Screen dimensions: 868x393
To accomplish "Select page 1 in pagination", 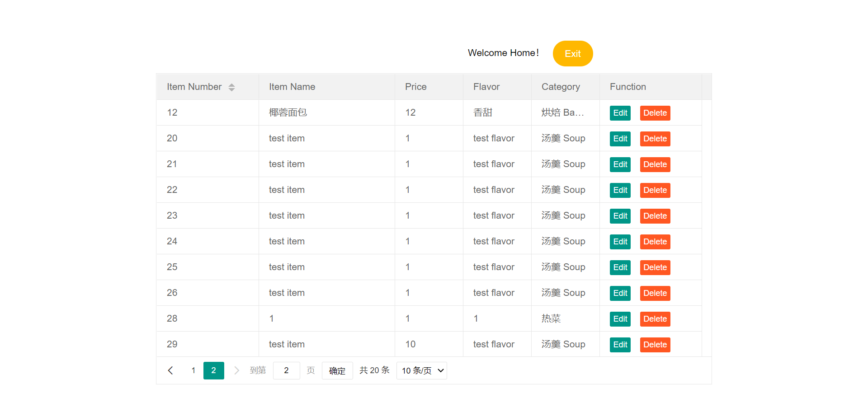I will (x=193, y=370).
